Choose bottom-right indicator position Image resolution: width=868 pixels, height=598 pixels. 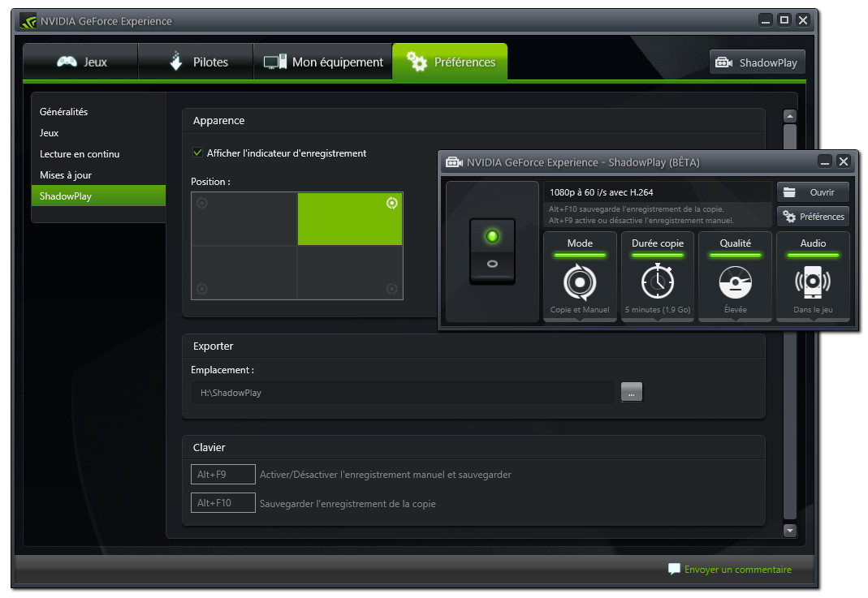point(350,273)
